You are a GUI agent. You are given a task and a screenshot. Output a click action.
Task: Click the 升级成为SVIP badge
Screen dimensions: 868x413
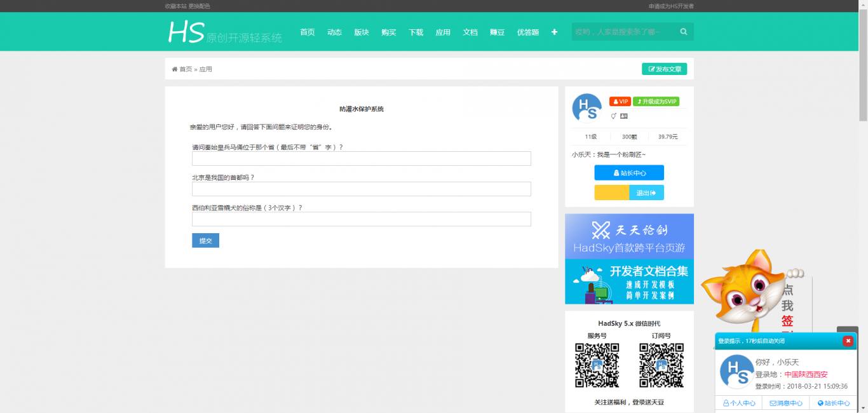(656, 102)
